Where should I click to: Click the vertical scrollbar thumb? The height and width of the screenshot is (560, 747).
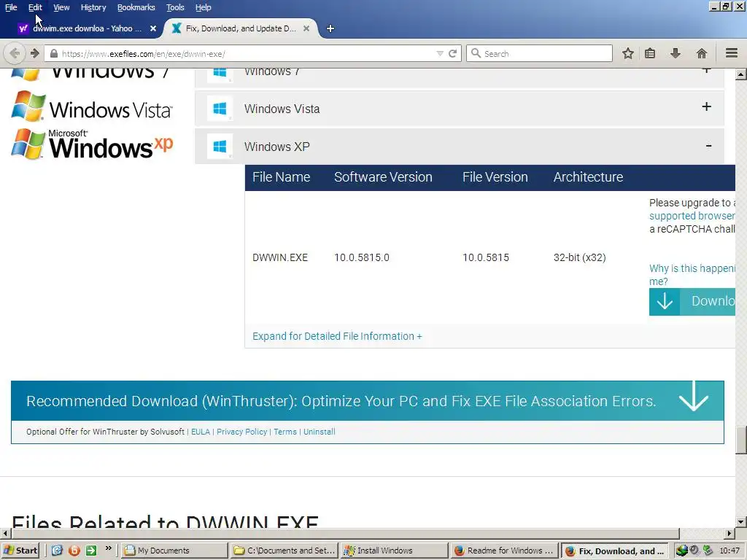pyautogui.click(x=741, y=440)
